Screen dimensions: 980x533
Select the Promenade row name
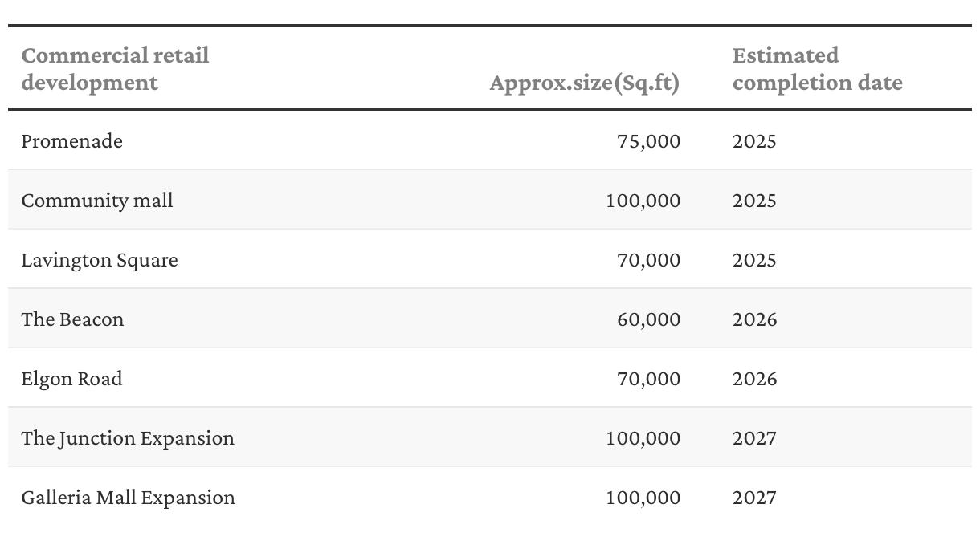[72, 141]
